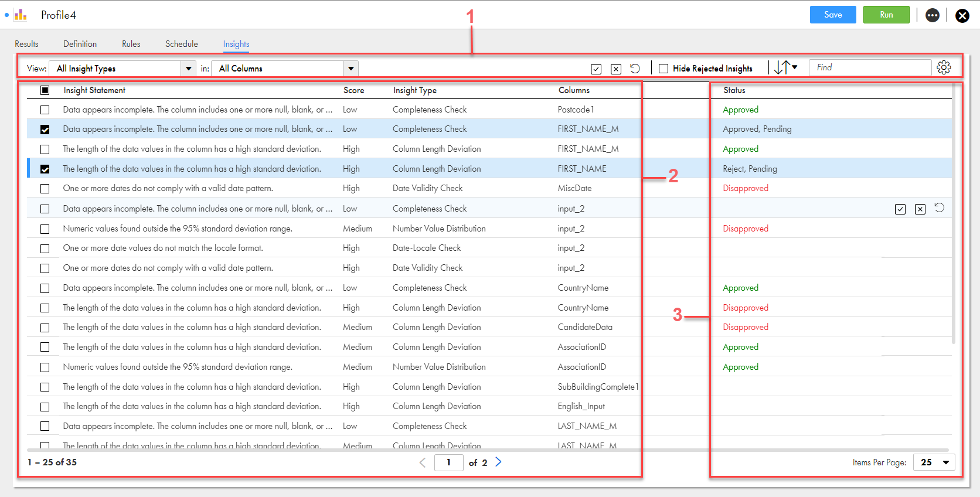Toggle the select-all header checkbox
The height and width of the screenshot is (497, 980).
tap(45, 90)
